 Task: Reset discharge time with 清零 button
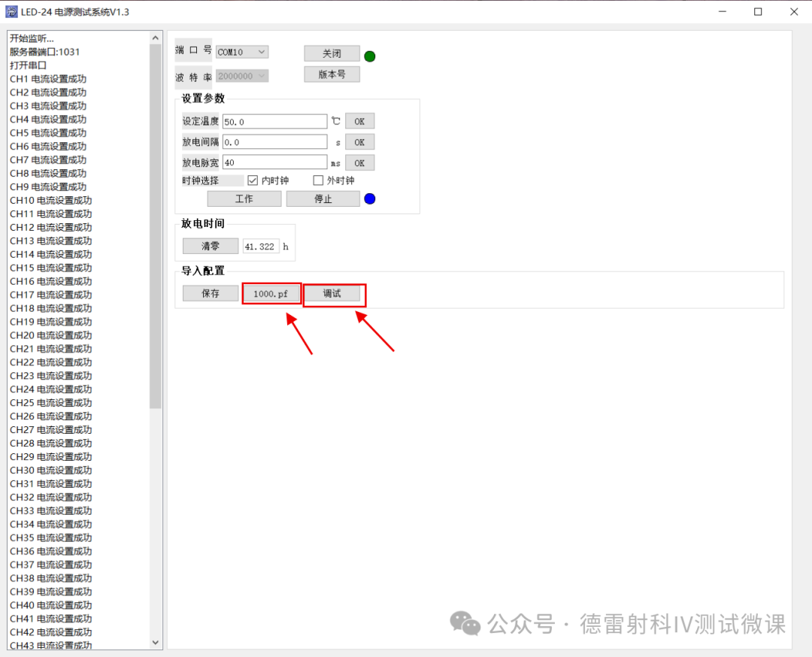tap(210, 246)
